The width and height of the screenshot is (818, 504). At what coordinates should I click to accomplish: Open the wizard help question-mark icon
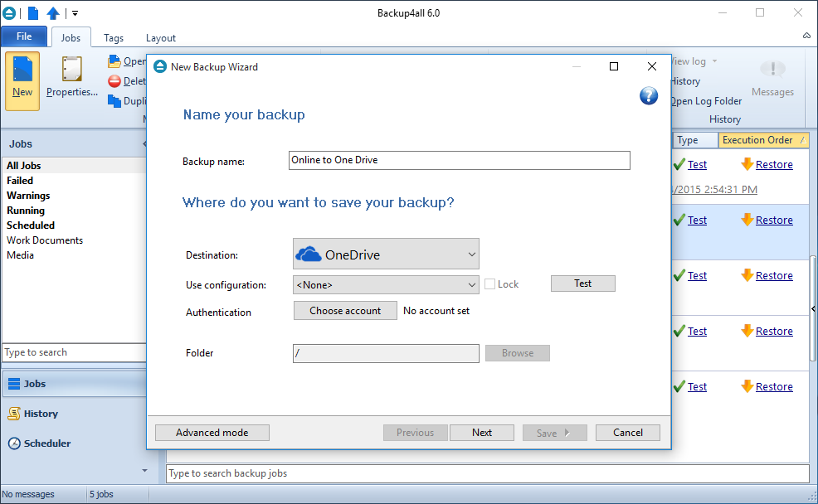coord(649,96)
